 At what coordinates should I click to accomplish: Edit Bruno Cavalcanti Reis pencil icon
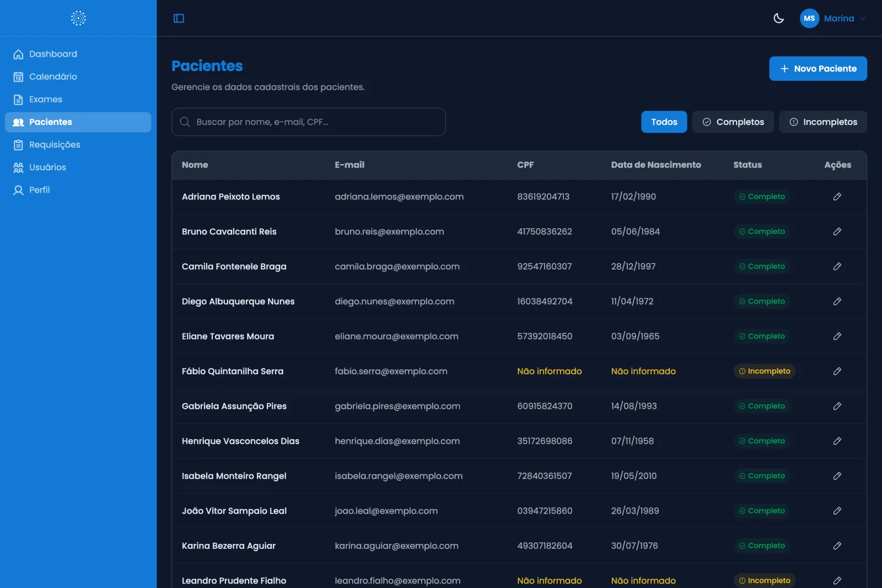pyautogui.click(x=837, y=231)
